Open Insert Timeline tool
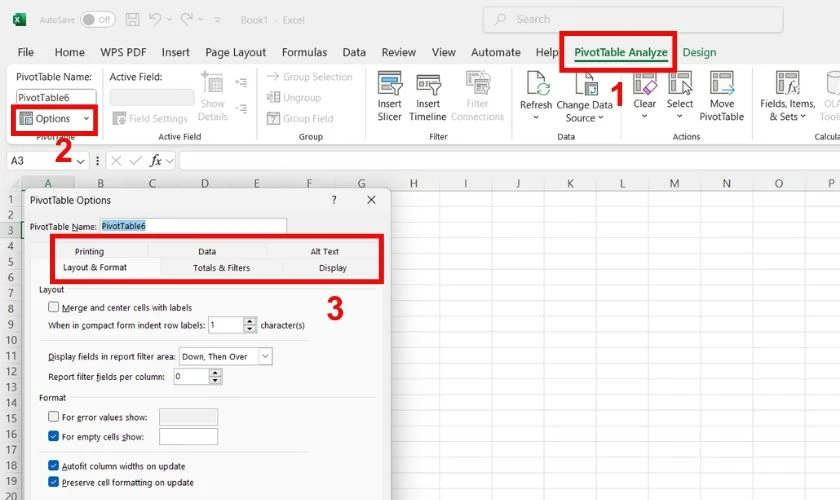840x500 pixels. coord(428,96)
